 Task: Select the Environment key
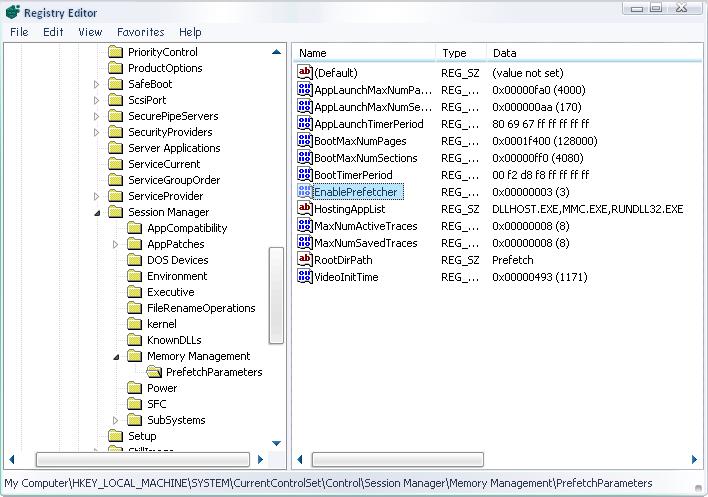[177, 276]
